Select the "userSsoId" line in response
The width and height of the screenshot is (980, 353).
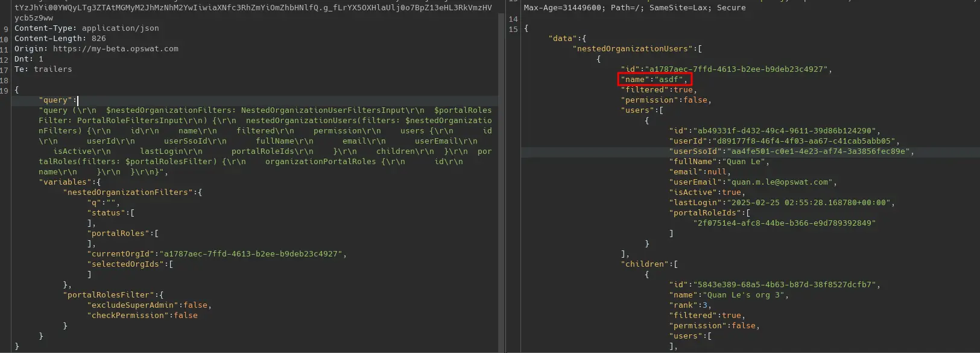(791, 151)
